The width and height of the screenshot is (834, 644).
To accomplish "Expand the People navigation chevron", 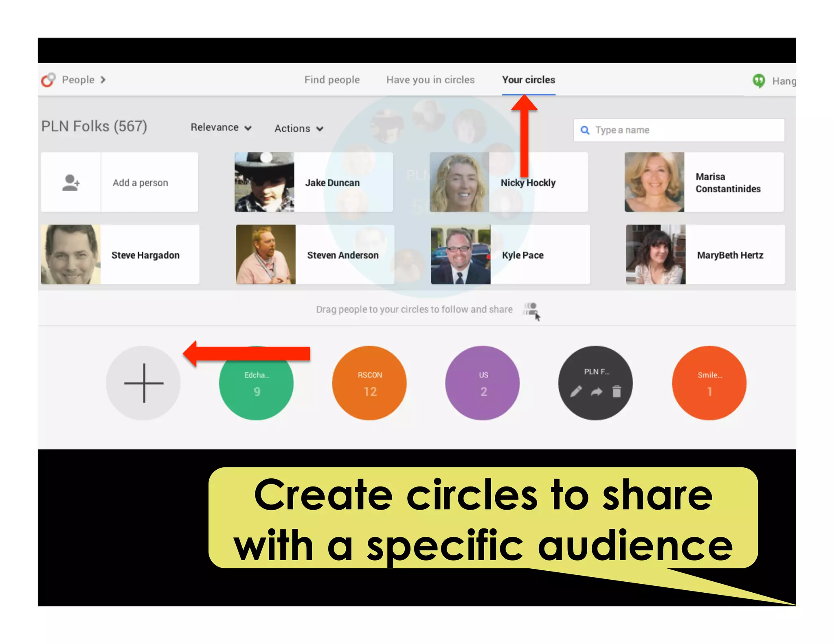I will (x=103, y=80).
